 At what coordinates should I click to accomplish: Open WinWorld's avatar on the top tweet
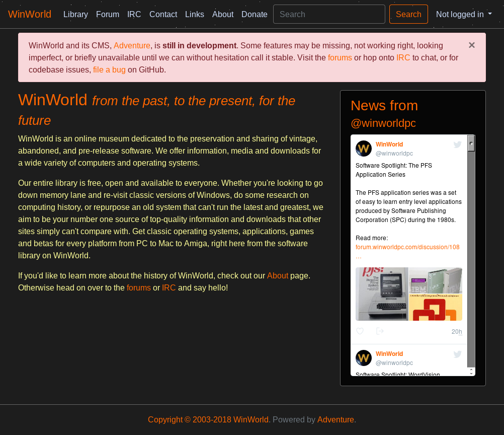click(363, 149)
